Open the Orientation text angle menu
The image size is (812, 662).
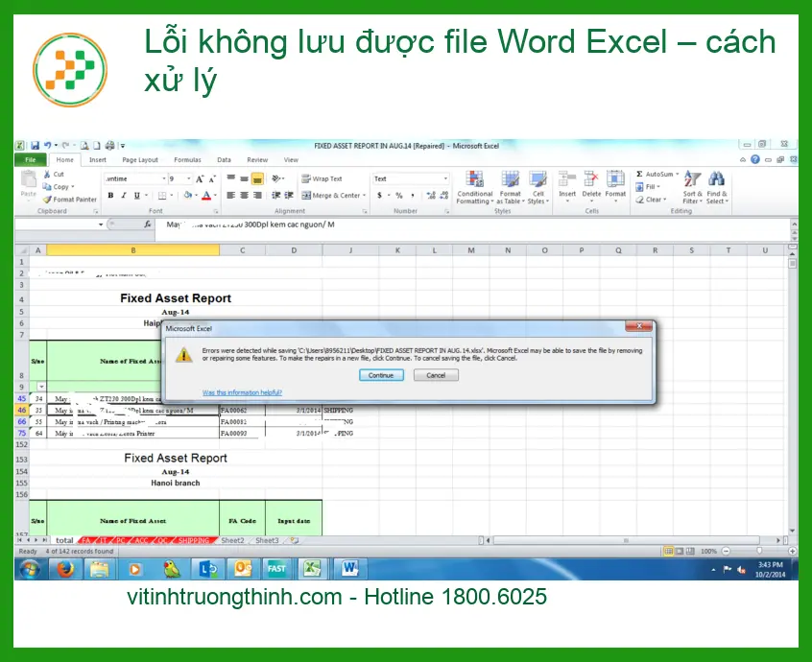[x=278, y=178]
